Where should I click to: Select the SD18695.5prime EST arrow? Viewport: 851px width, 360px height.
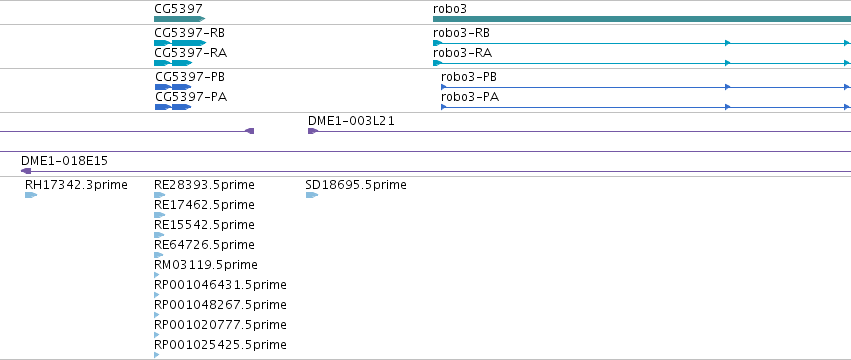(x=312, y=195)
